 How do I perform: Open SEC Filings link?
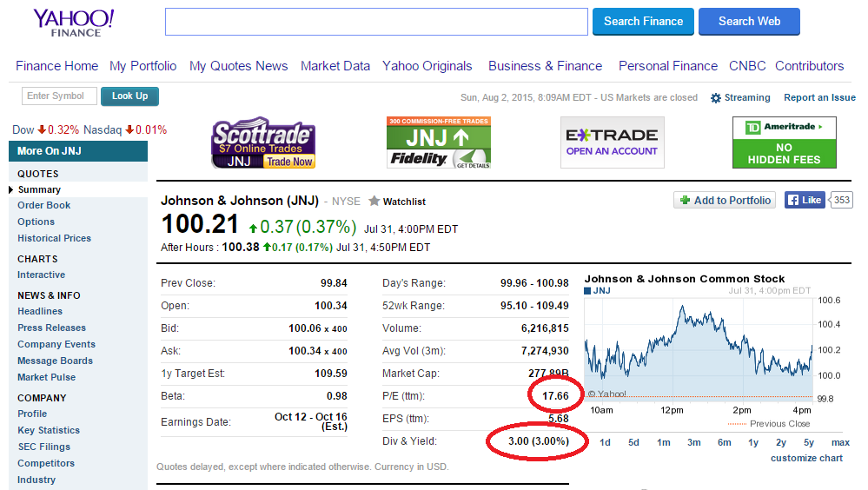(43, 447)
